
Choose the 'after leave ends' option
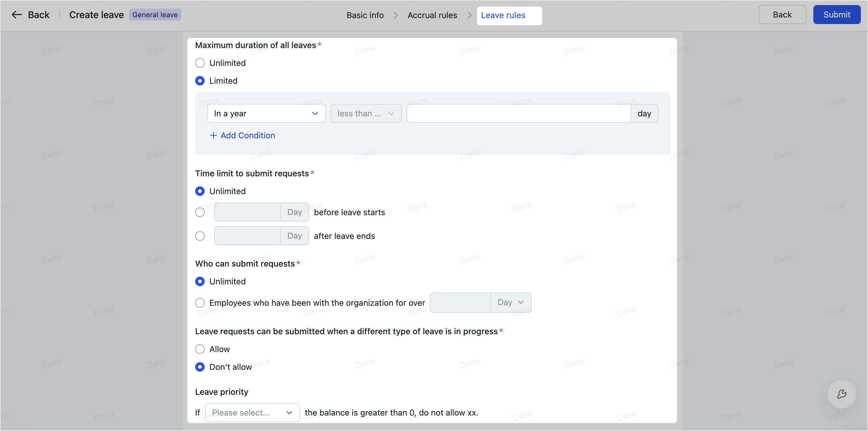pos(200,236)
